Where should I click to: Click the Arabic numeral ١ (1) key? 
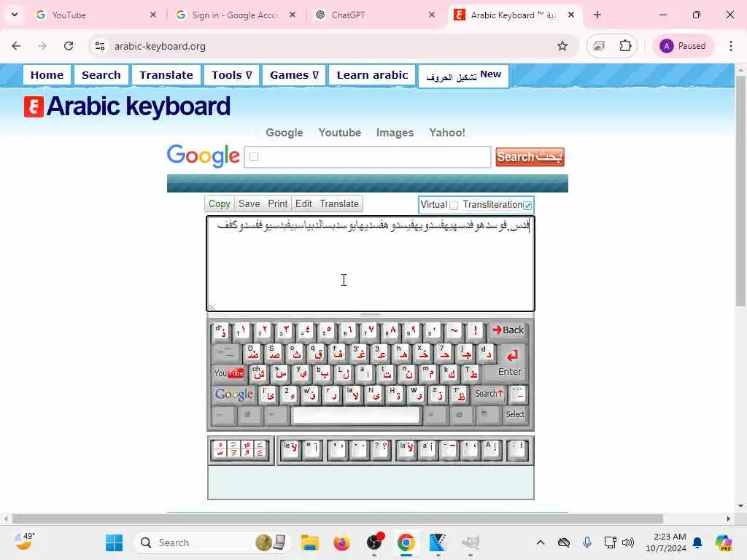(241, 330)
